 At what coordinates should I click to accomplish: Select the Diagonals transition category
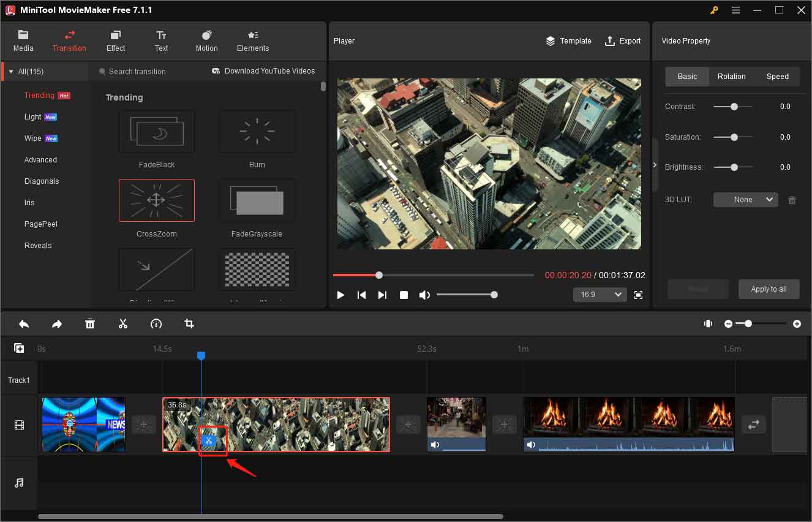[x=42, y=181]
